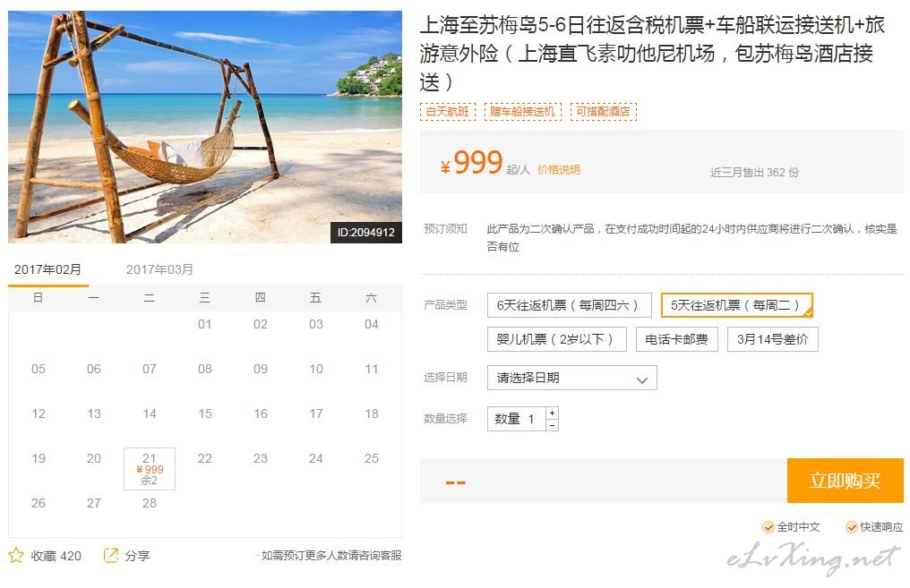Click the beach hammock product photo

[x=205, y=127]
